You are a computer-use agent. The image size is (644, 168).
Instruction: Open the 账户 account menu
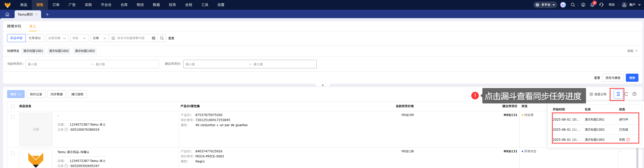pos(631,5)
